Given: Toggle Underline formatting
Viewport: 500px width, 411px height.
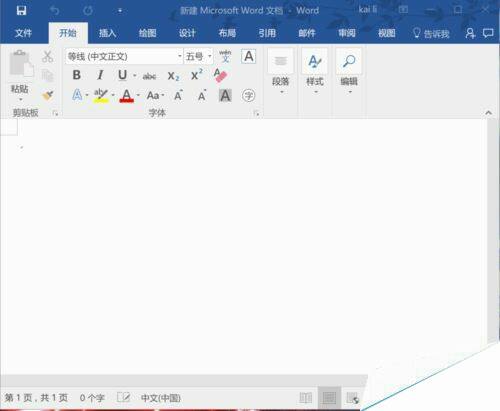Looking at the screenshot, I should (123, 75).
